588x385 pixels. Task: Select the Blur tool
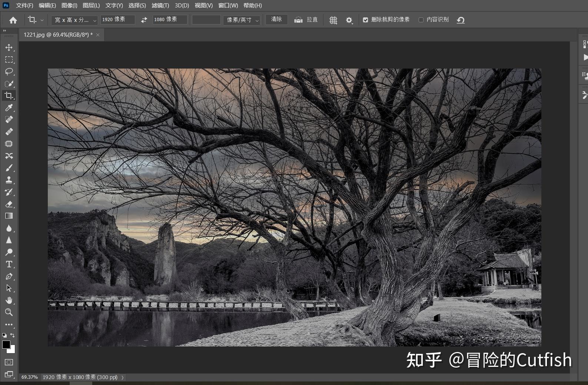tap(9, 228)
